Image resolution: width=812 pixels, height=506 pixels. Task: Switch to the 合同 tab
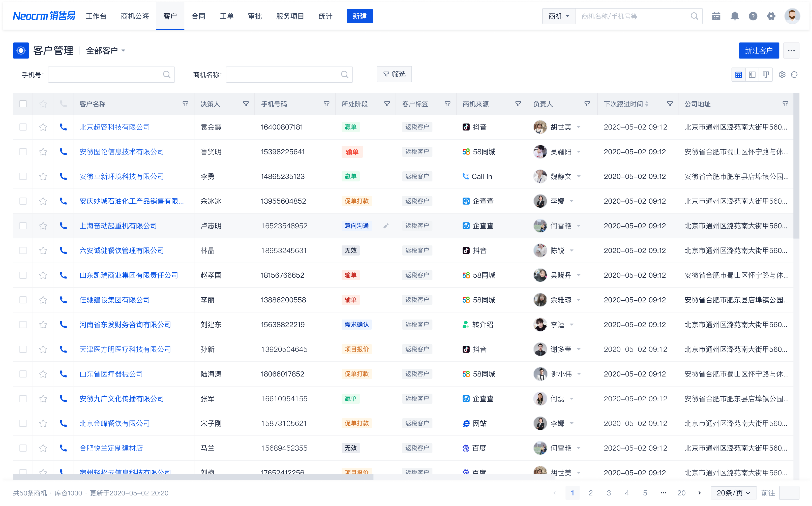click(x=198, y=16)
